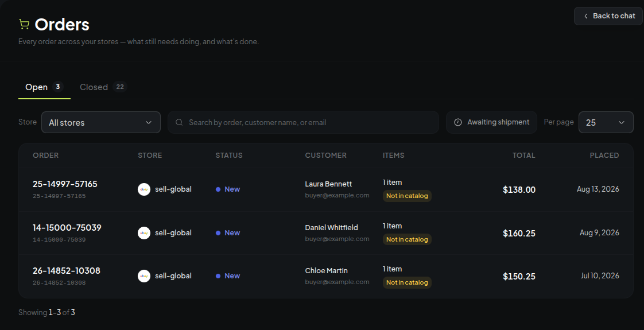Viewport: 644px width, 330px height.
Task: Click the back chevron in Back to chat
Action: tap(585, 16)
